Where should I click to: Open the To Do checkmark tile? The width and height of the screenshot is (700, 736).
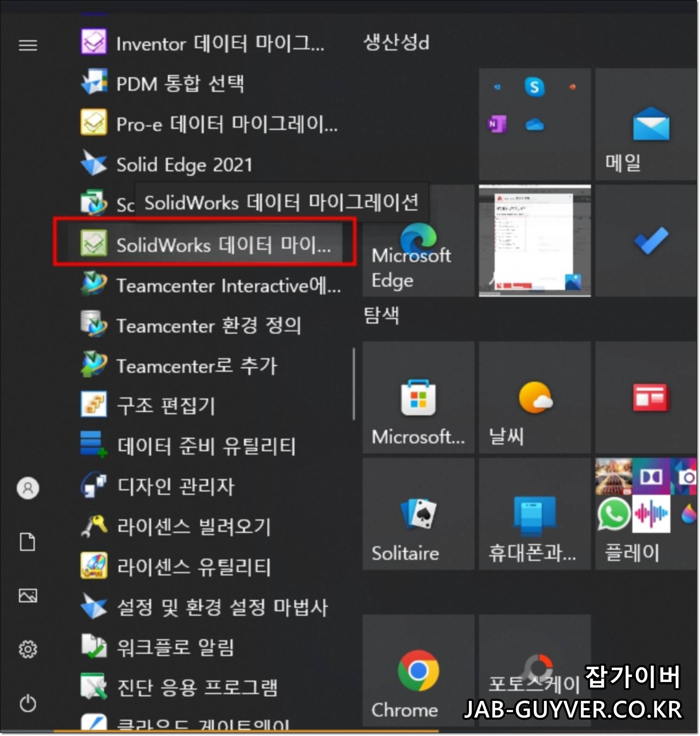[646, 241]
